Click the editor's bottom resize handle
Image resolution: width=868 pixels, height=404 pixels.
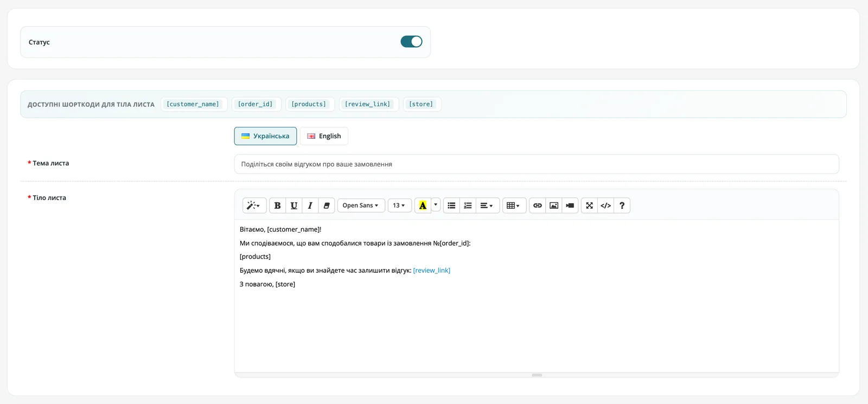click(x=537, y=375)
